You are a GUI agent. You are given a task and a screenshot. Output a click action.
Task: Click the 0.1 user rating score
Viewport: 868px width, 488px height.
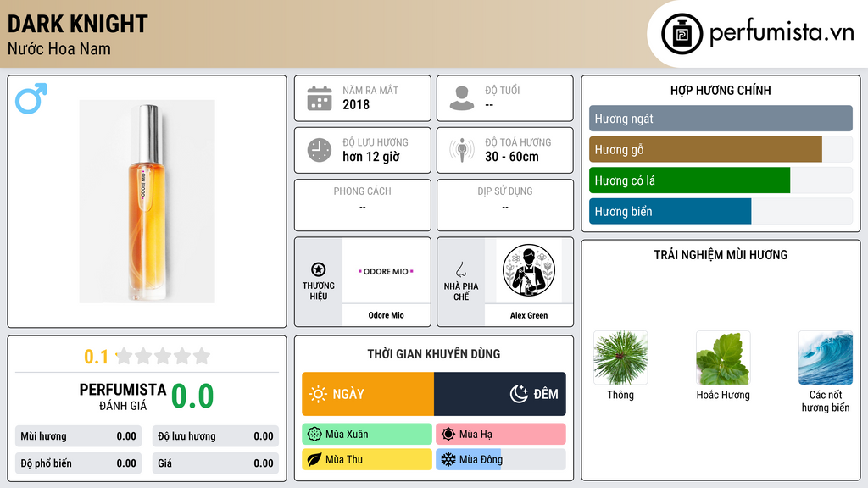pos(97,357)
